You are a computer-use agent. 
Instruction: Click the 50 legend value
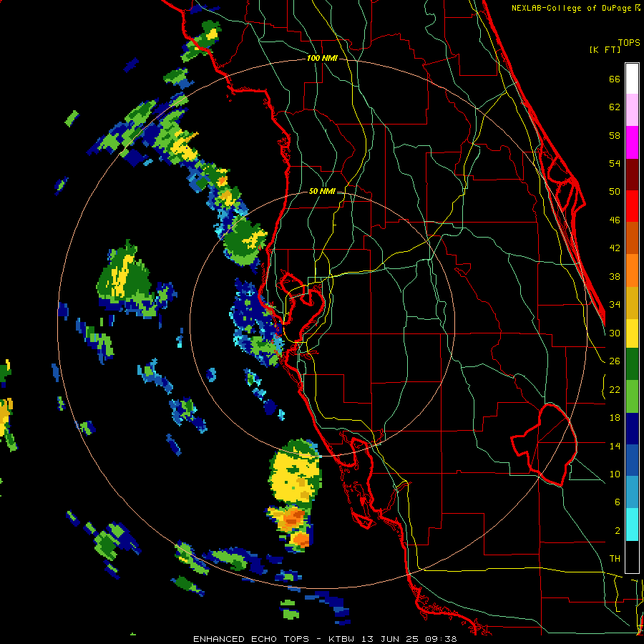[x=615, y=192]
